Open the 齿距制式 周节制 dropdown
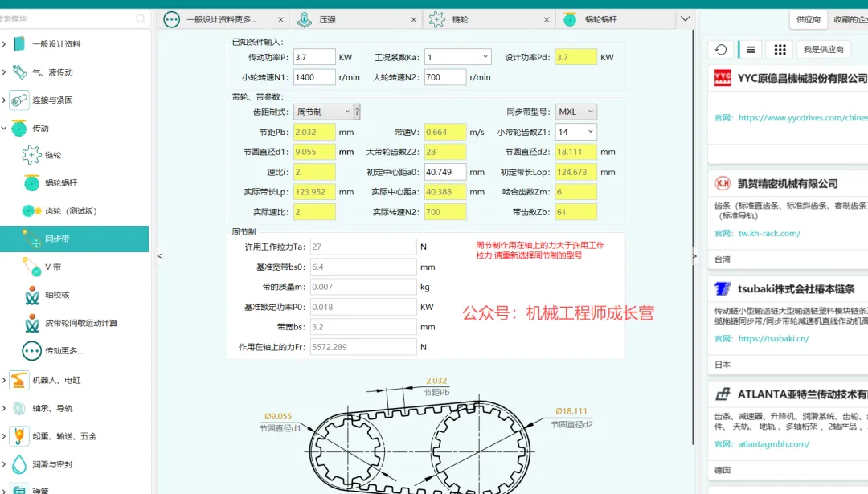 coord(323,112)
